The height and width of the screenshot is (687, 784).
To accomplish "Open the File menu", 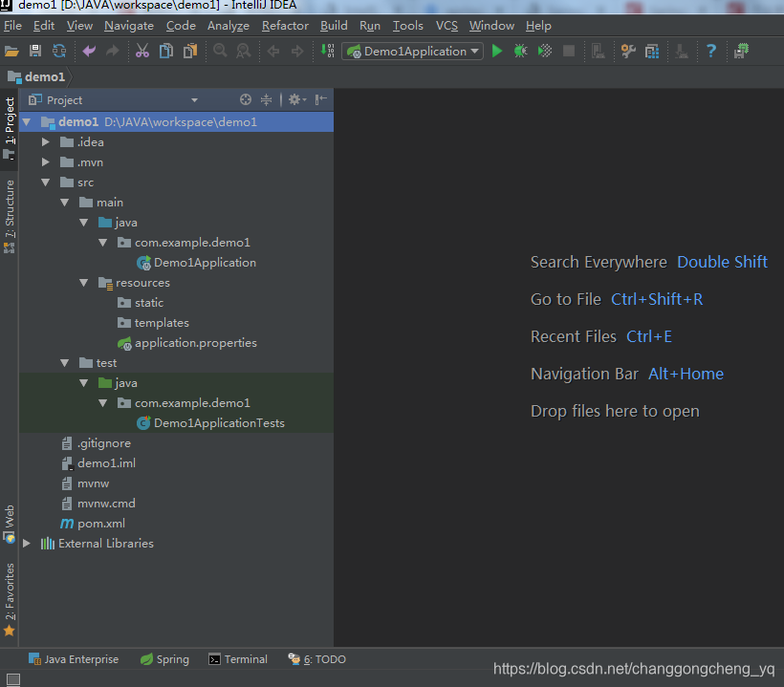I will click(12, 26).
